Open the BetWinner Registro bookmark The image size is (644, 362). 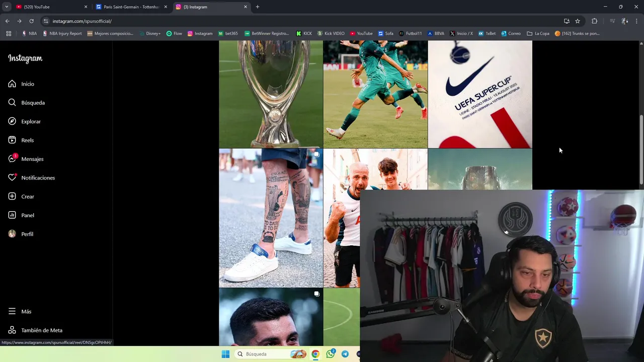(x=267, y=34)
